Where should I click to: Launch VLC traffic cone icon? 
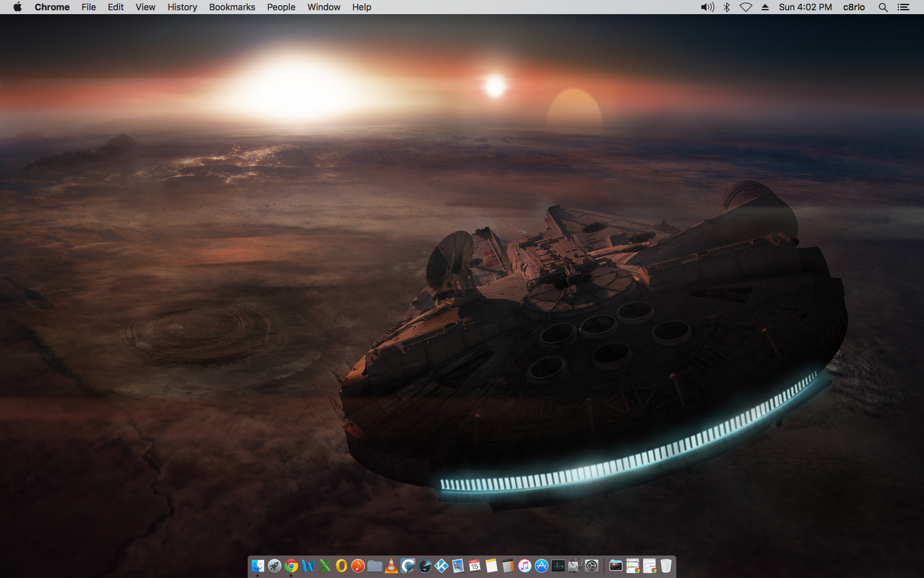click(x=391, y=566)
